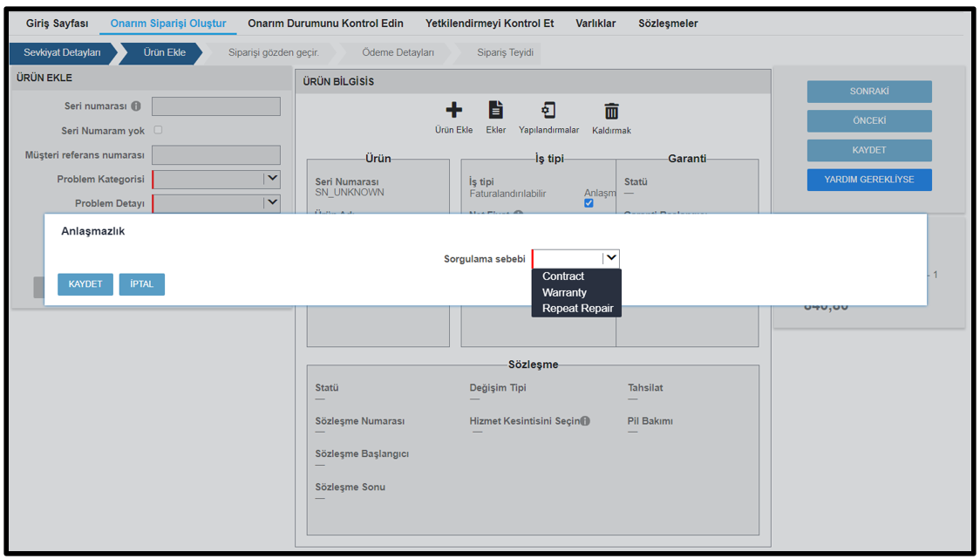
Task: Choose Repeat Repair from the list
Action: 577,308
